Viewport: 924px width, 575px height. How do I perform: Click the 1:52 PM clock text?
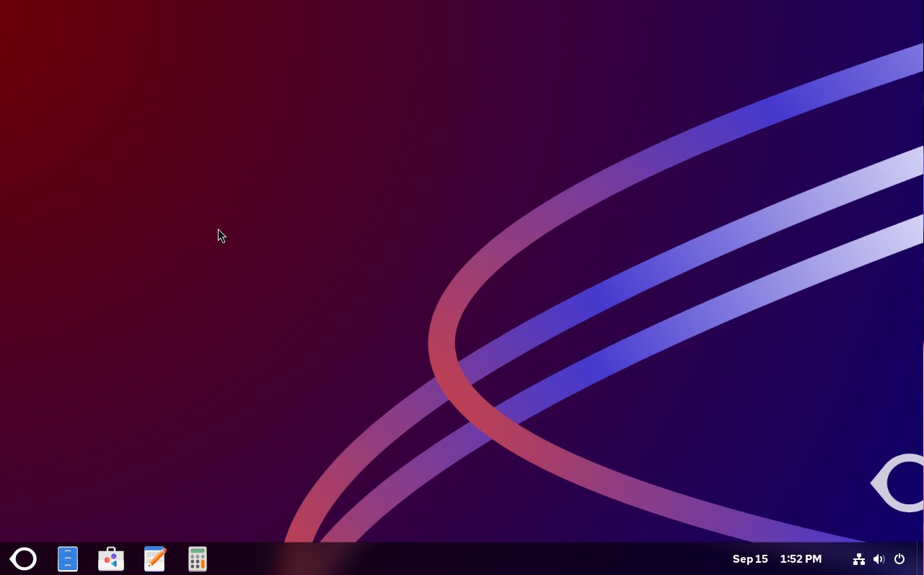[x=801, y=559]
